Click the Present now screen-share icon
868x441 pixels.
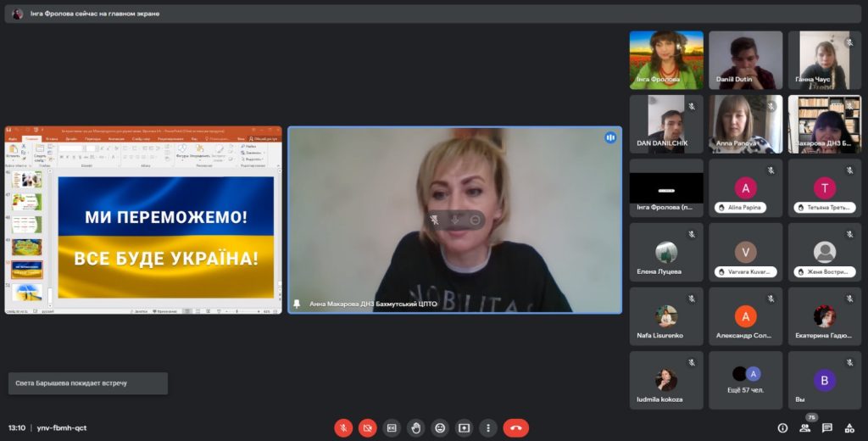[464, 428]
